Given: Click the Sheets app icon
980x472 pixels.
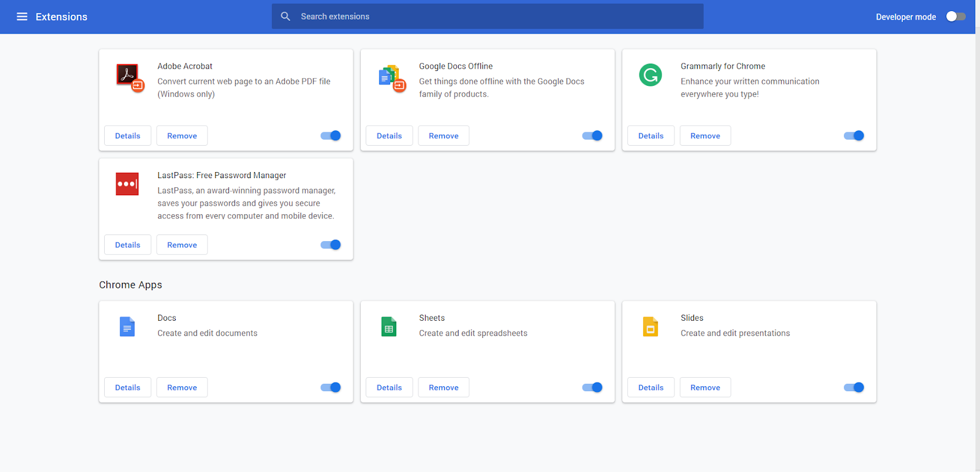Looking at the screenshot, I should point(389,327).
